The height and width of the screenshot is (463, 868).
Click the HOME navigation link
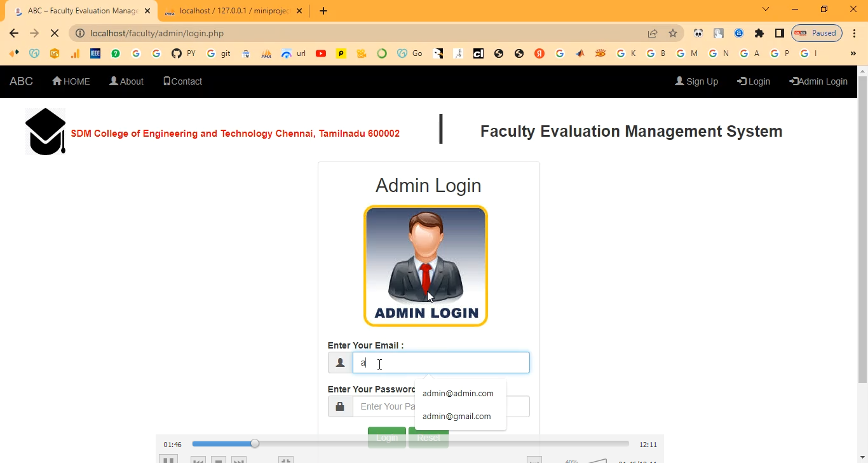coord(71,81)
